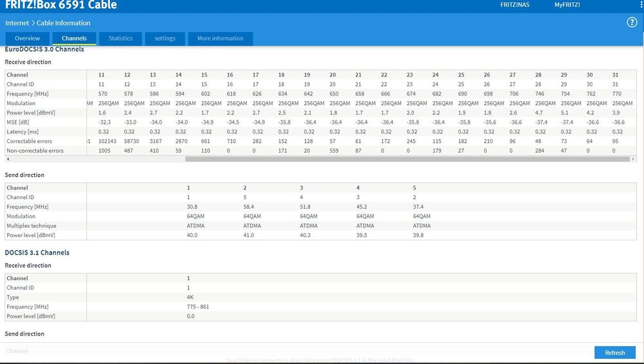
Task: Click power level value 4.7
Action: tap(539, 113)
